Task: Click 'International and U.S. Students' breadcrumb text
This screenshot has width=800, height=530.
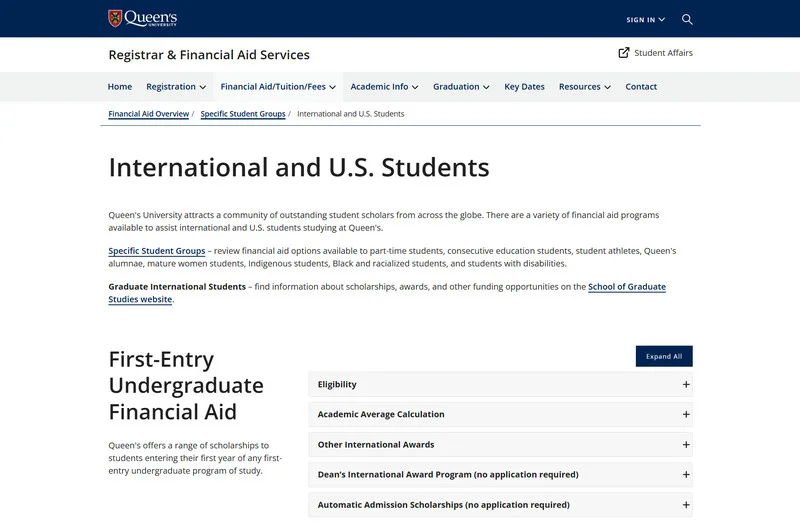Action: [351, 114]
